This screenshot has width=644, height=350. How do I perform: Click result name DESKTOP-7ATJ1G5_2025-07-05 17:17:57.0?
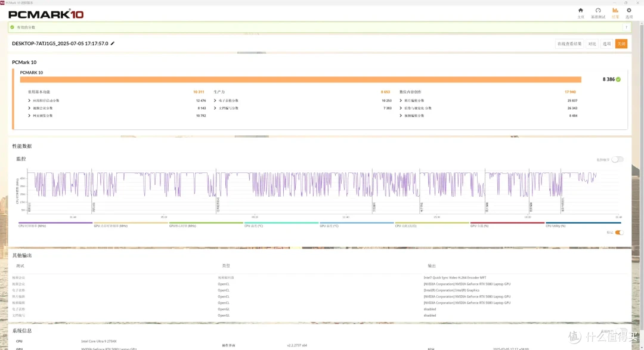click(60, 43)
